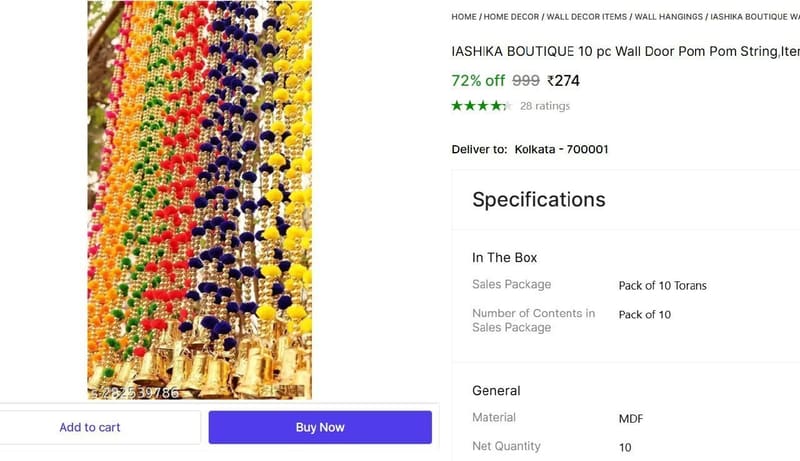Click the Pack of 10 Torans value
The width and height of the screenshot is (800, 461).
pos(663,286)
